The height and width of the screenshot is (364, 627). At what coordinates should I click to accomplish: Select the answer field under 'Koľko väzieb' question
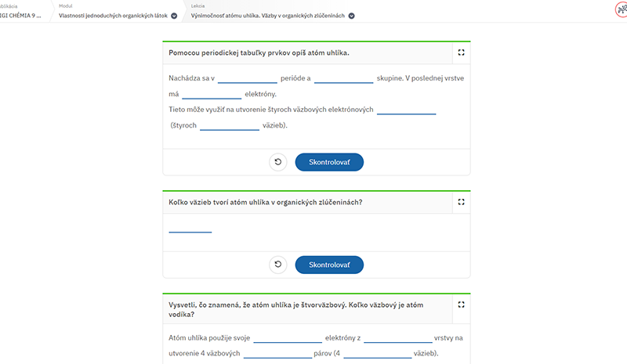pos(190,227)
